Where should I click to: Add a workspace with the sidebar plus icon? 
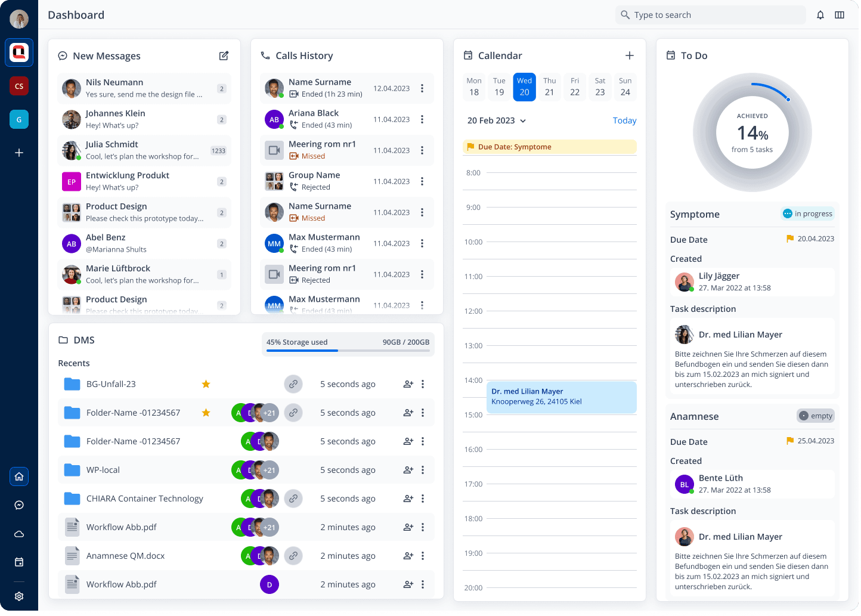(19, 153)
